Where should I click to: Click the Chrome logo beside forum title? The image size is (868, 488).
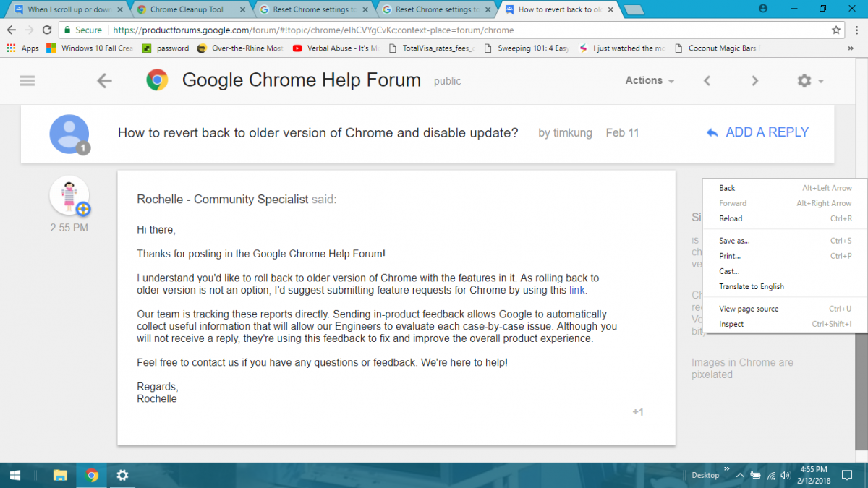coord(157,80)
